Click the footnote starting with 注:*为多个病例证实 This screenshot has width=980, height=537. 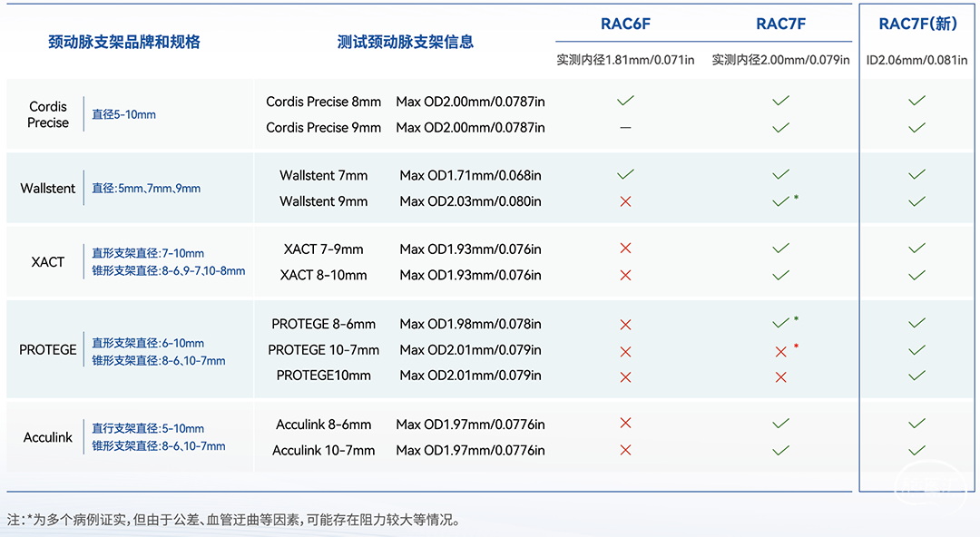point(234,520)
